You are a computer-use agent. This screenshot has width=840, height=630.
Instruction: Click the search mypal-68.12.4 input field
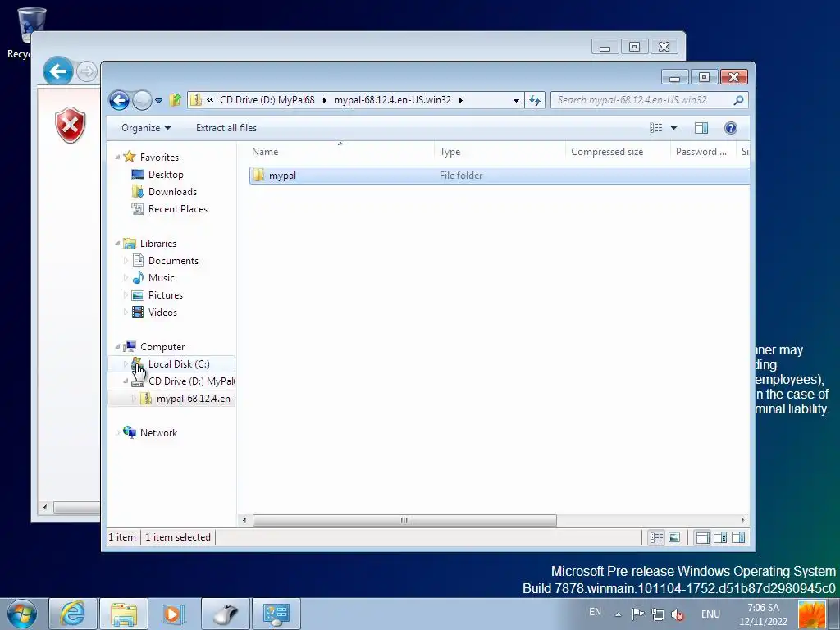click(x=643, y=100)
